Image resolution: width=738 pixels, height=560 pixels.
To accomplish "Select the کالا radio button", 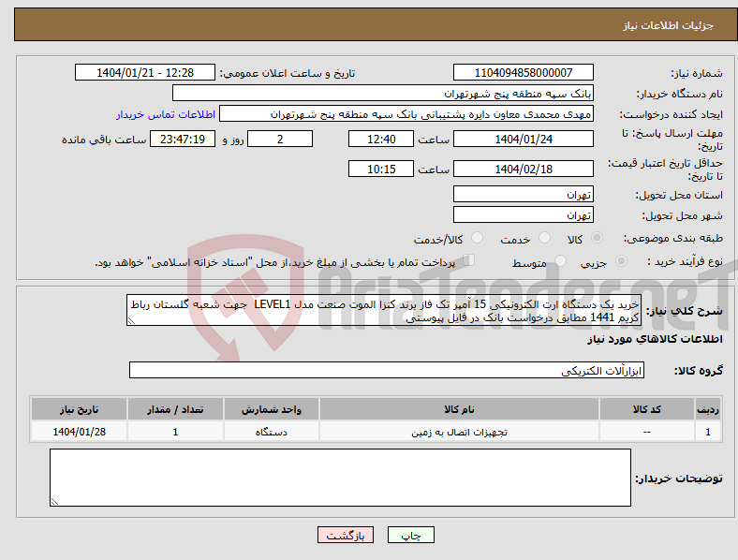I will pos(597,238).
